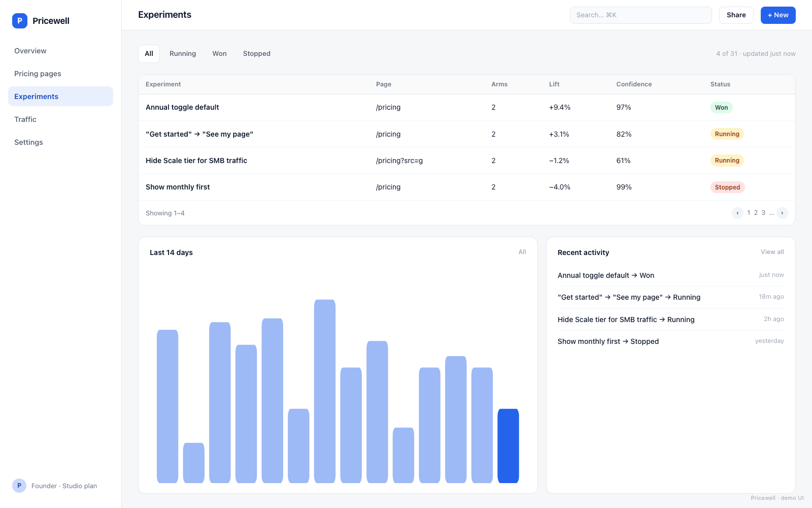The image size is (812, 508).
Task: Switch to the Running filter tab
Action: [x=183, y=54]
